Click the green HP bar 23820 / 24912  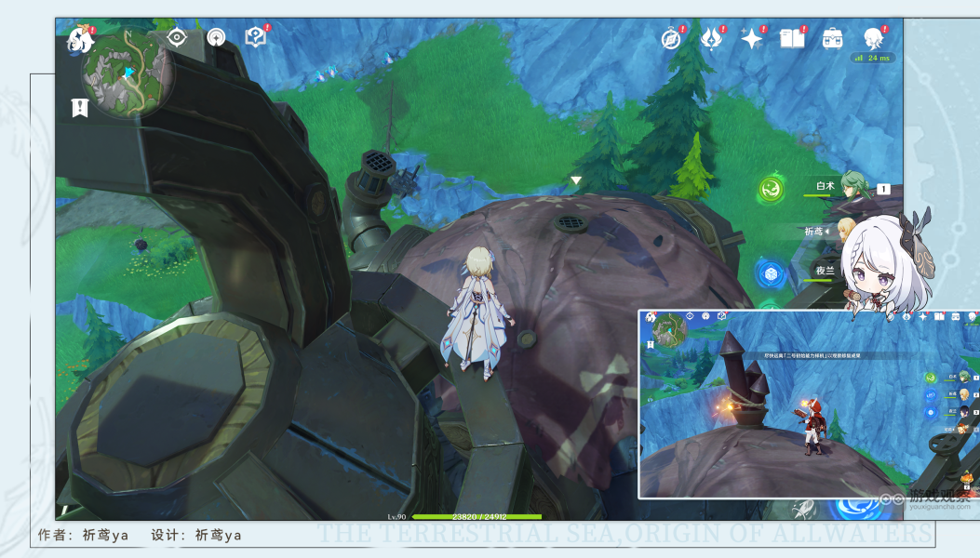tap(477, 517)
